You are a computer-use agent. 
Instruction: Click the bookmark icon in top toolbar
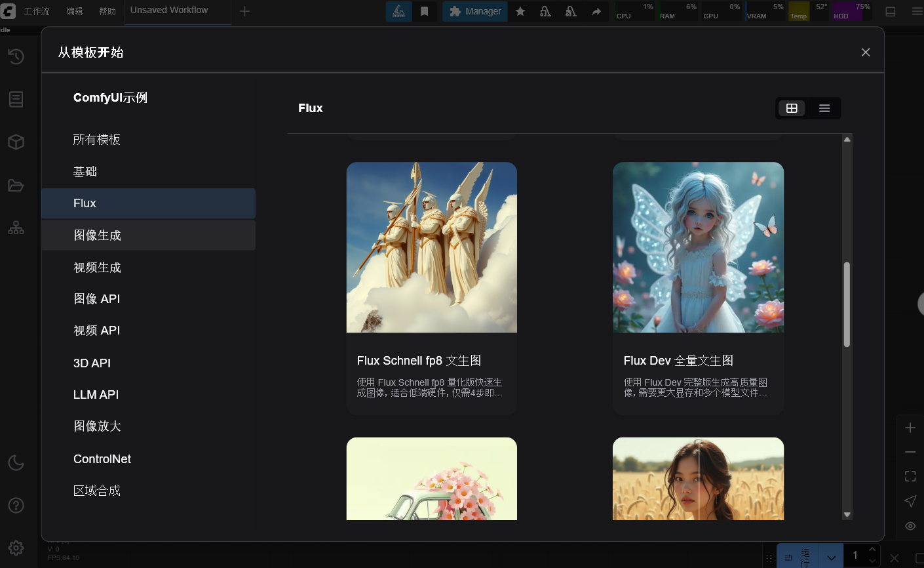(425, 11)
